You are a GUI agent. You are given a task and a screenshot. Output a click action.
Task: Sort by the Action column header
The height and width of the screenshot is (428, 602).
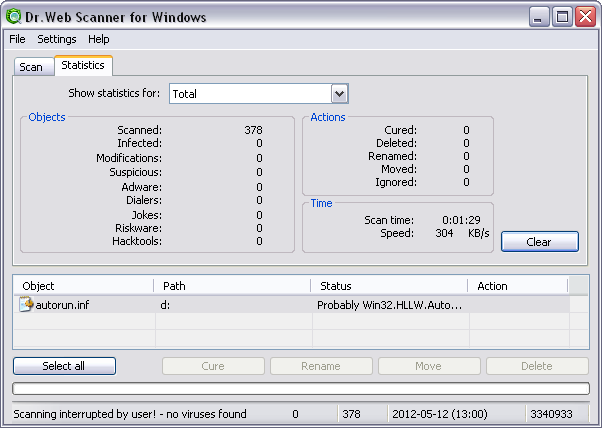(518, 286)
